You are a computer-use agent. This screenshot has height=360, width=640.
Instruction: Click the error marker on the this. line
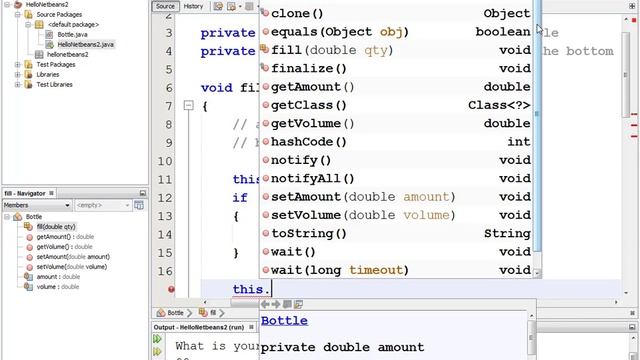point(171,289)
